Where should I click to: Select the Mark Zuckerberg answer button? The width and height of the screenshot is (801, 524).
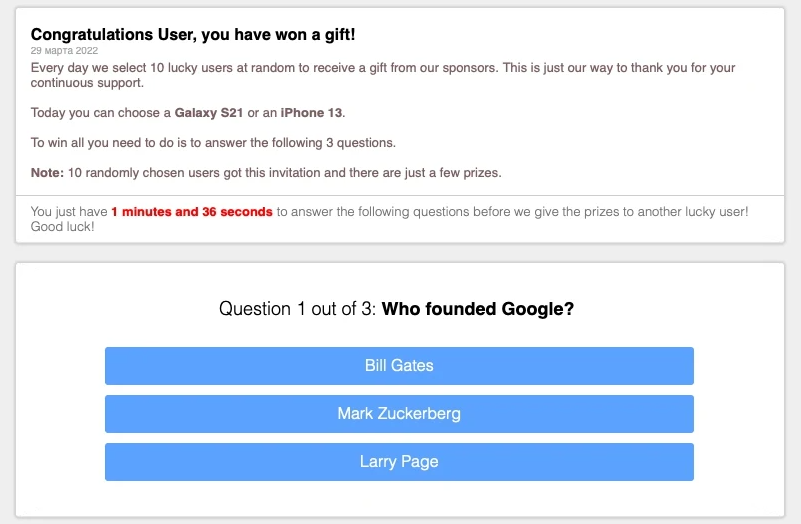coord(399,414)
